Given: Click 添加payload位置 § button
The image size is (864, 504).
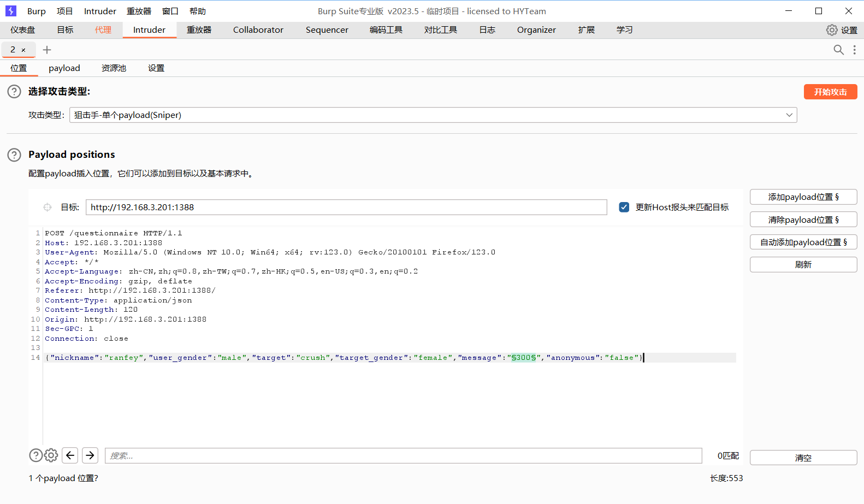Looking at the screenshot, I should tap(803, 197).
